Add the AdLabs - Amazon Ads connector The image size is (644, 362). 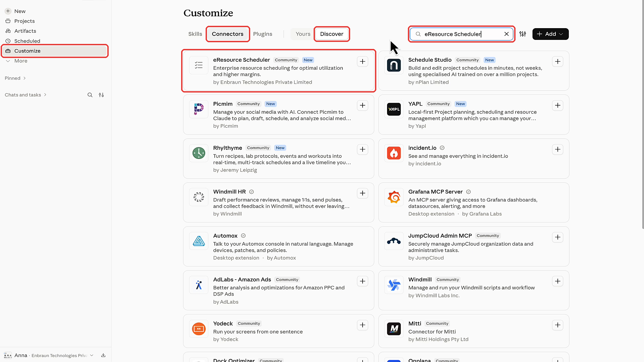coord(363,281)
